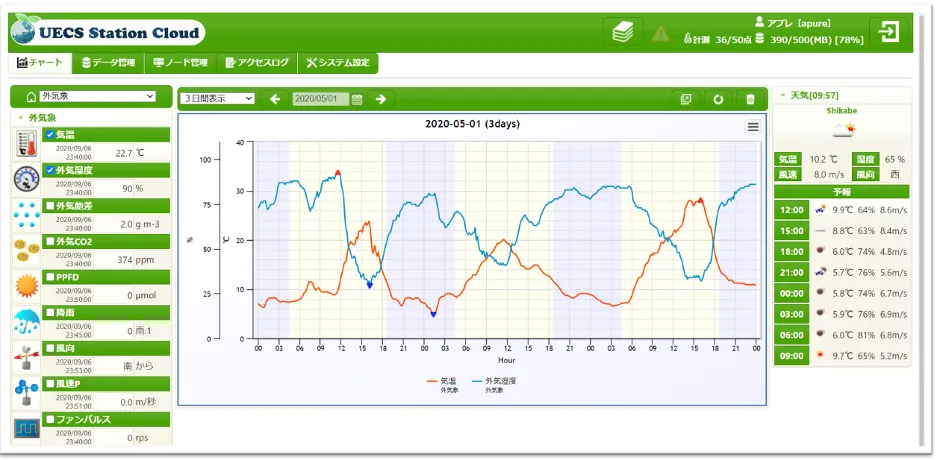Uncheck the 気温 sensor checkbox
The image size is (941, 460).
50,134
